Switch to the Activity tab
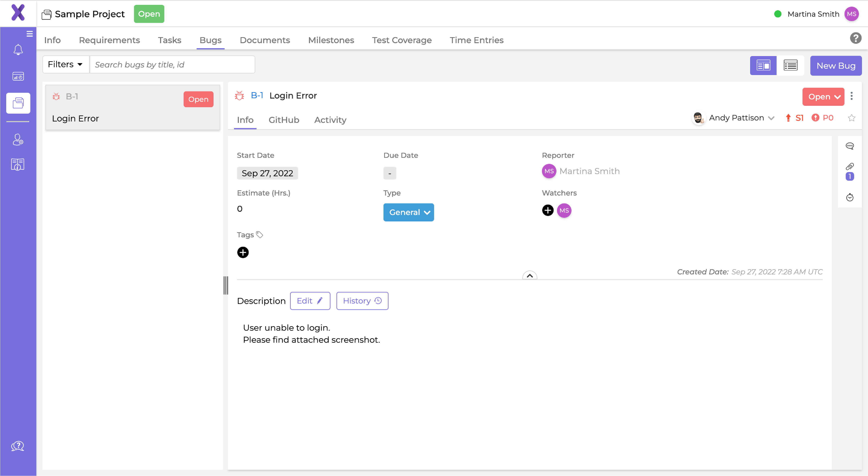 click(x=330, y=120)
